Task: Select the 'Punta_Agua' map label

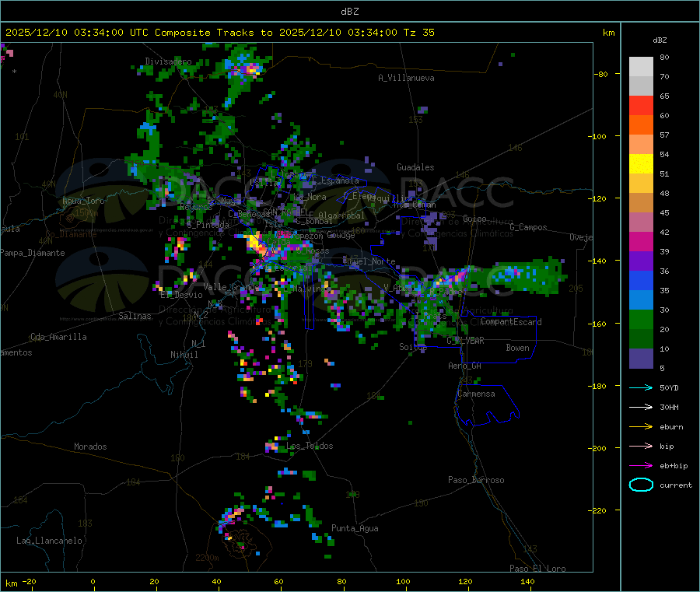Action: (x=355, y=528)
